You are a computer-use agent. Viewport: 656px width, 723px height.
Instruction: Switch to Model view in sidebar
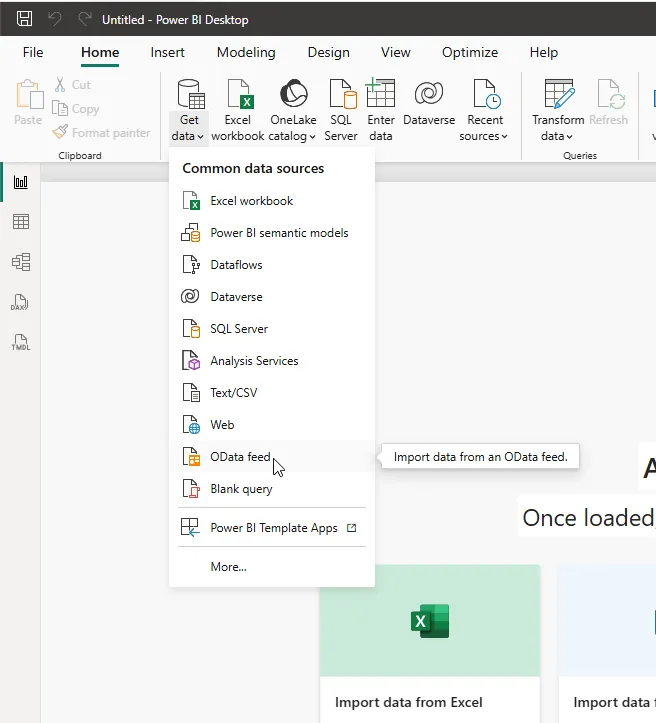21,262
